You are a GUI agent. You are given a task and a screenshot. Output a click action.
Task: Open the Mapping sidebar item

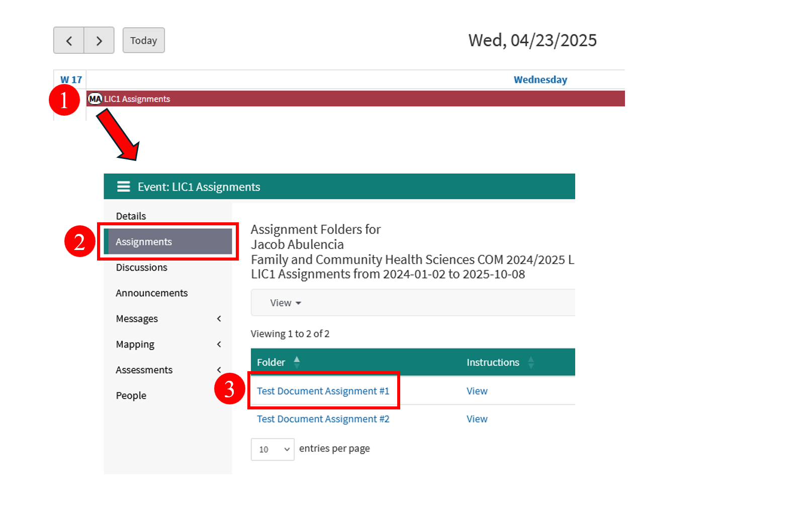point(135,344)
